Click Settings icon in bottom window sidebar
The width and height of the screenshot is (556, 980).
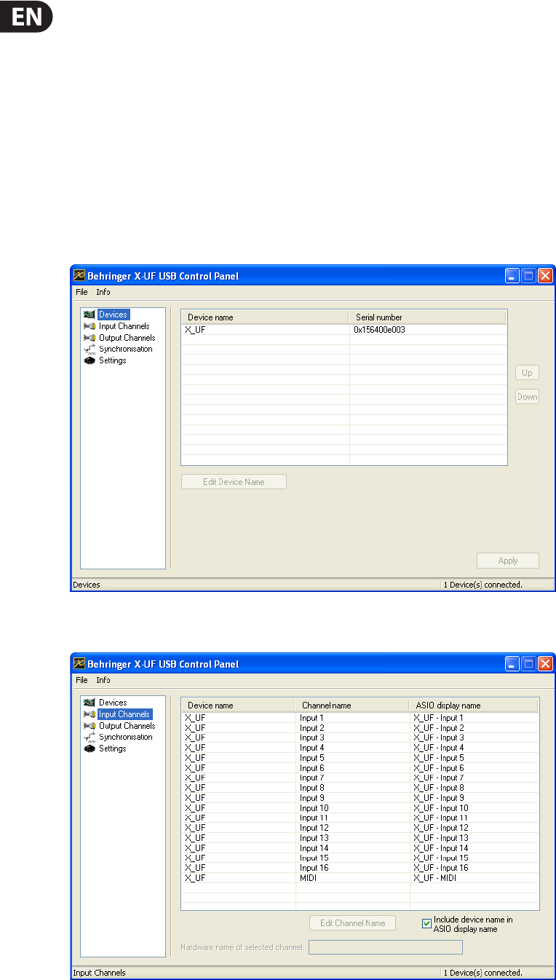(90, 748)
